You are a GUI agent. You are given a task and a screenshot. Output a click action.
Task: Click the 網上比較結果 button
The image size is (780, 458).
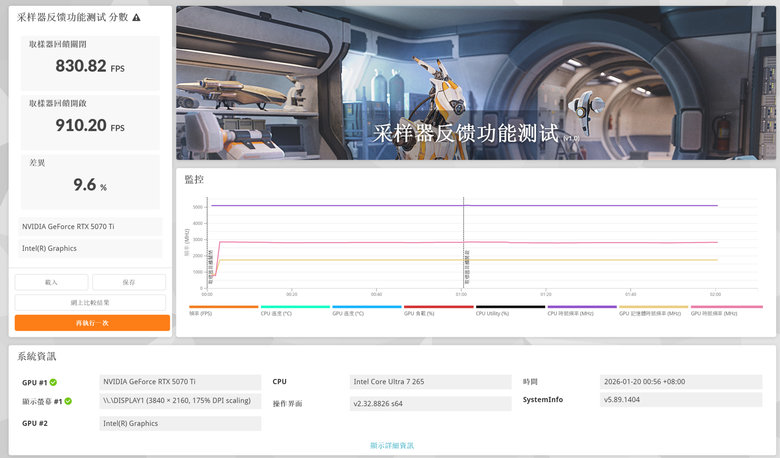[x=90, y=302]
